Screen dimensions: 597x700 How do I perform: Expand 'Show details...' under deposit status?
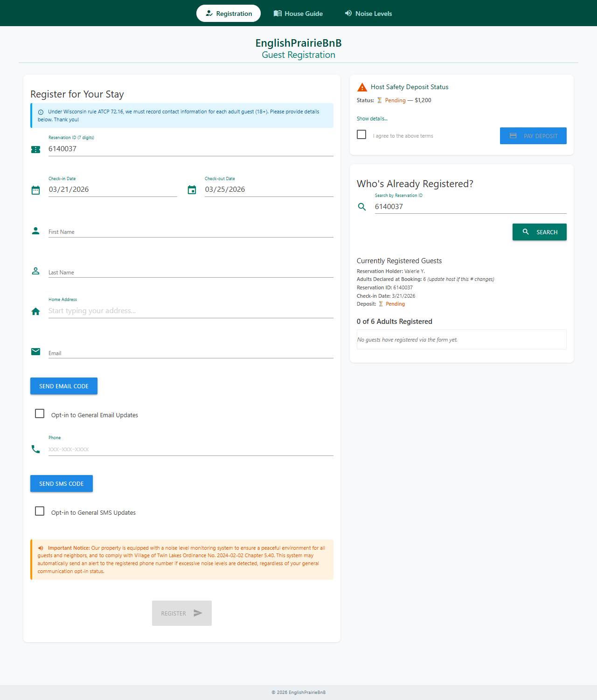pos(372,119)
